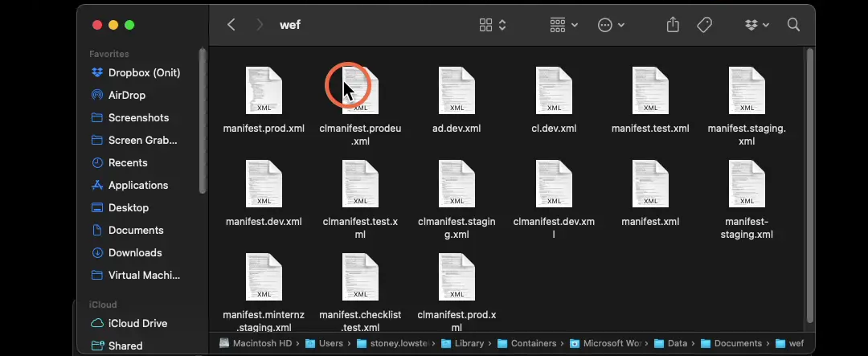Click the wef window title
868x356 pixels.
(290, 25)
